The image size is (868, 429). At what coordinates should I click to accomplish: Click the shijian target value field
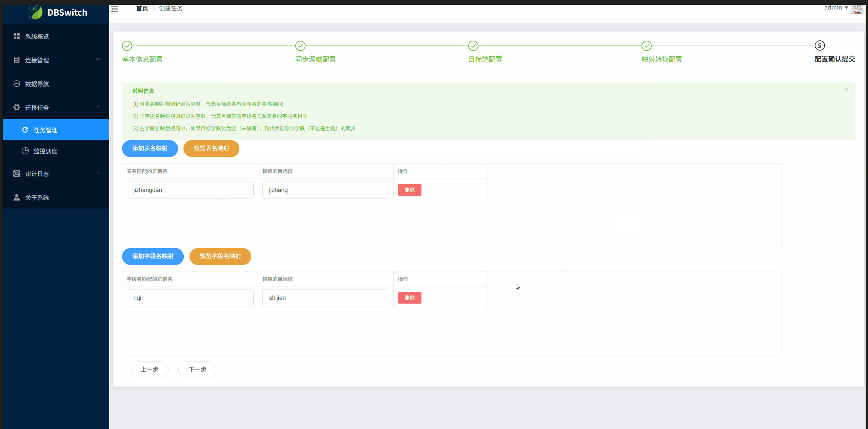pyautogui.click(x=326, y=298)
